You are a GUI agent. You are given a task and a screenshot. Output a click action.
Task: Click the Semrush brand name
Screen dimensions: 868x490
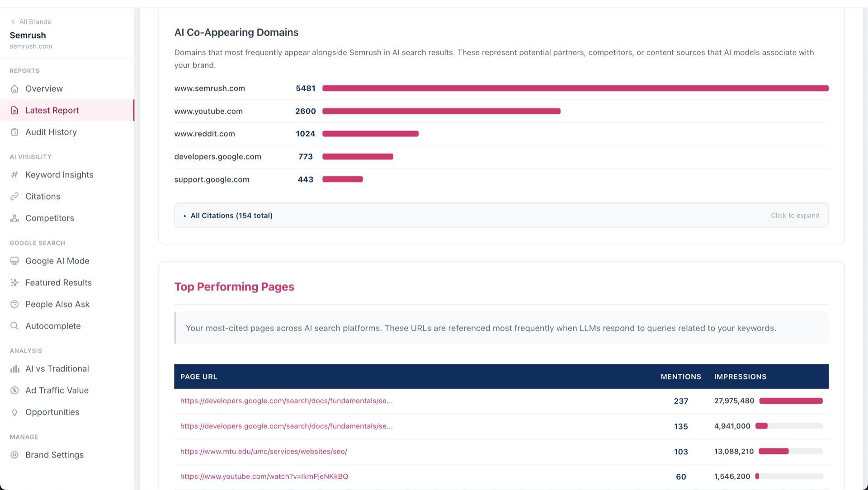pyautogui.click(x=28, y=35)
